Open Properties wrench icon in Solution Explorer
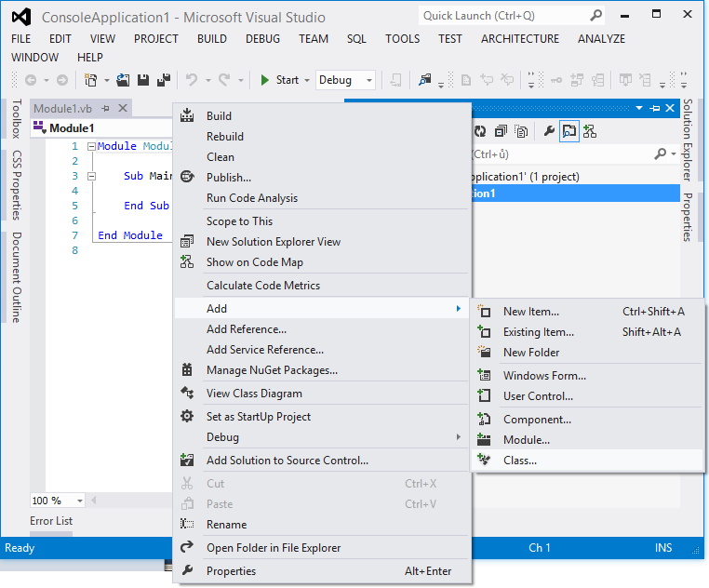Image resolution: width=709 pixels, height=588 pixels. pos(549,132)
